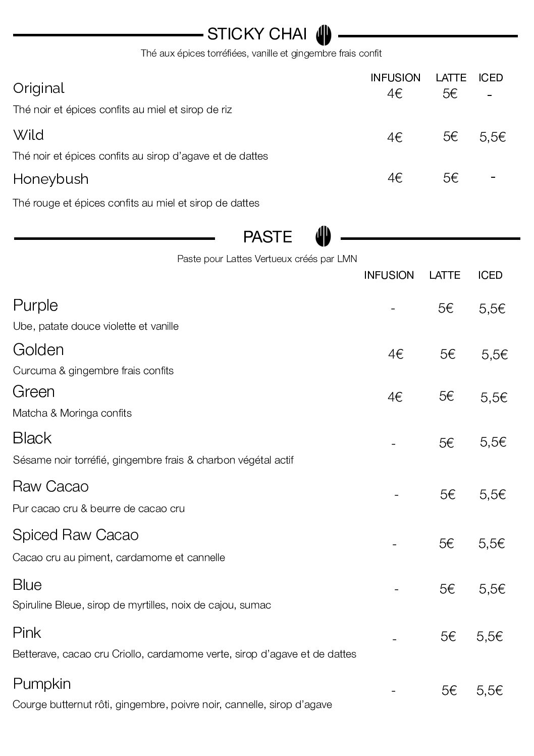Pick the Pumpkin paste item
The width and height of the screenshot is (534, 756).
pyautogui.click(x=42, y=684)
